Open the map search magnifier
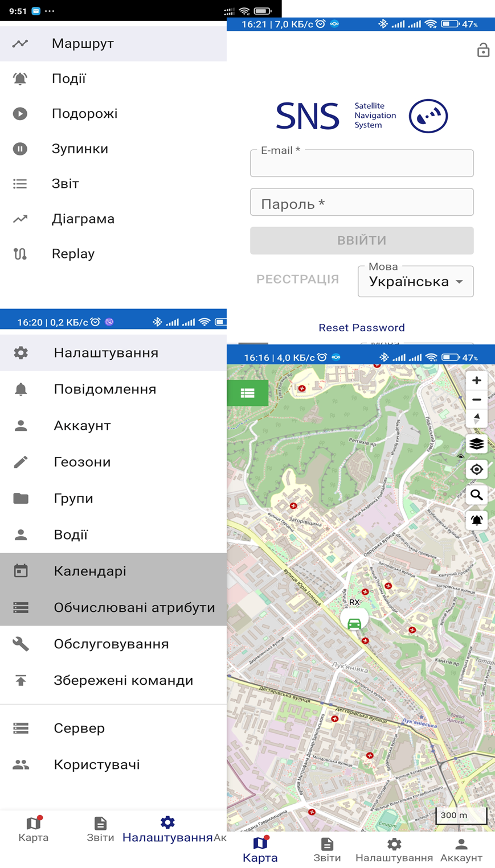495x868 pixels. (476, 495)
